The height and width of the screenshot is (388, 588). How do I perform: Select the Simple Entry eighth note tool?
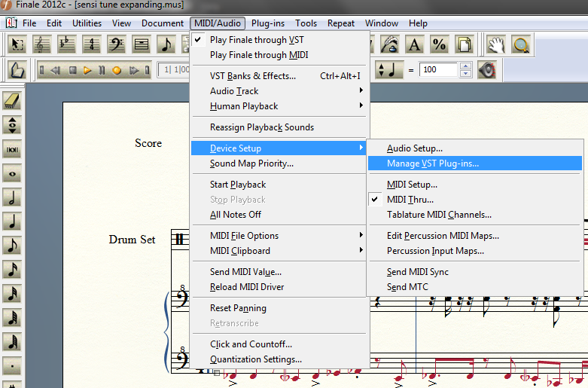click(166, 45)
